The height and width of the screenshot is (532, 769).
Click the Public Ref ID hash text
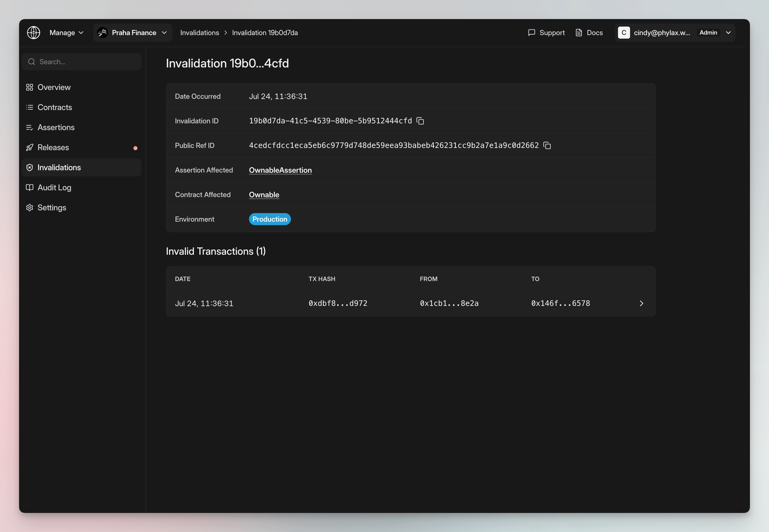click(x=394, y=145)
